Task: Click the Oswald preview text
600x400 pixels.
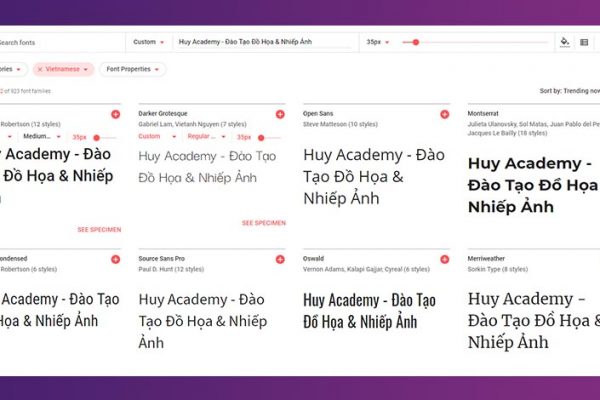Action: pos(369,310)
